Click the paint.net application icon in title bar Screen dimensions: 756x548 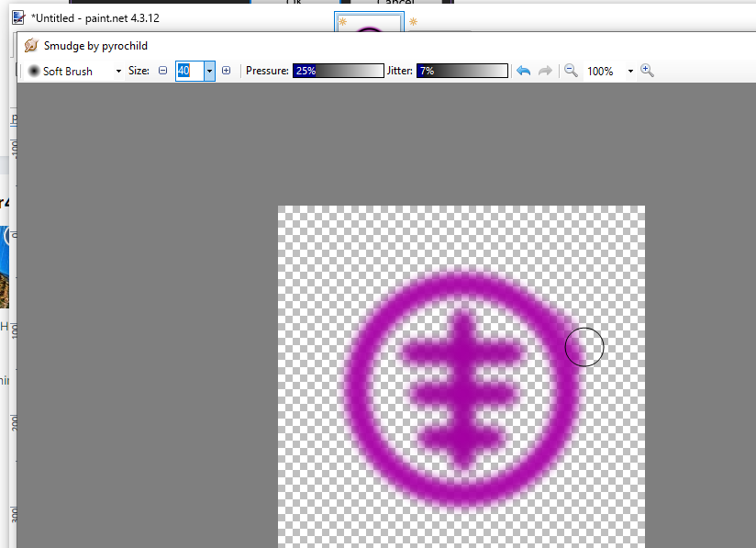[x=18, y=17]
